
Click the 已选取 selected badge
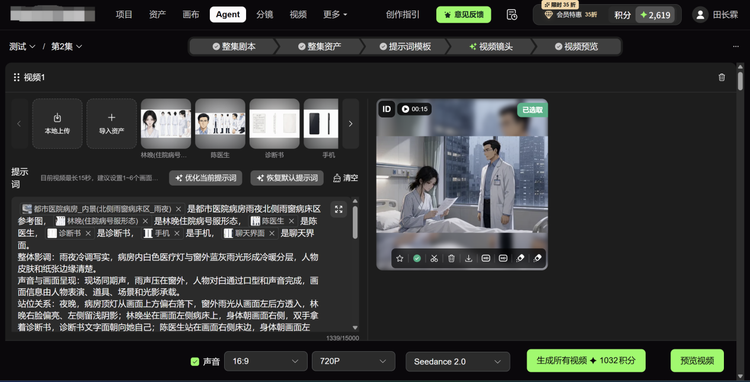(532, 109)
